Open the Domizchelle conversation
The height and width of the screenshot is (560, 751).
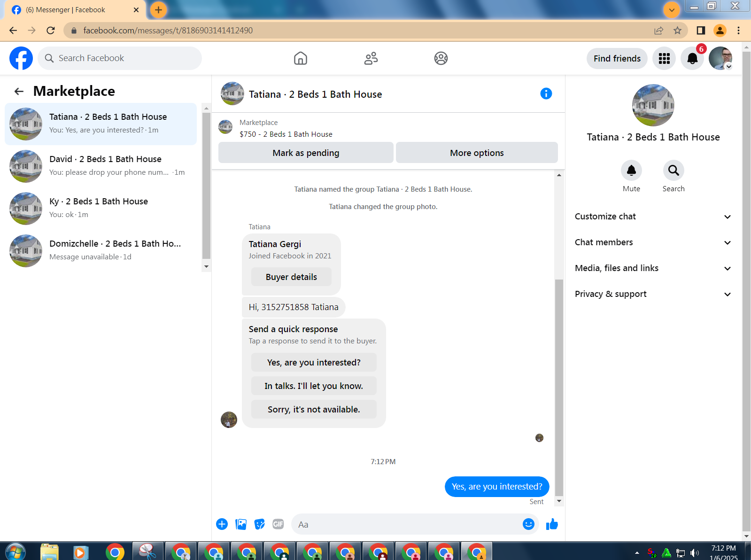pyautogui.click(x=101, y=251)
